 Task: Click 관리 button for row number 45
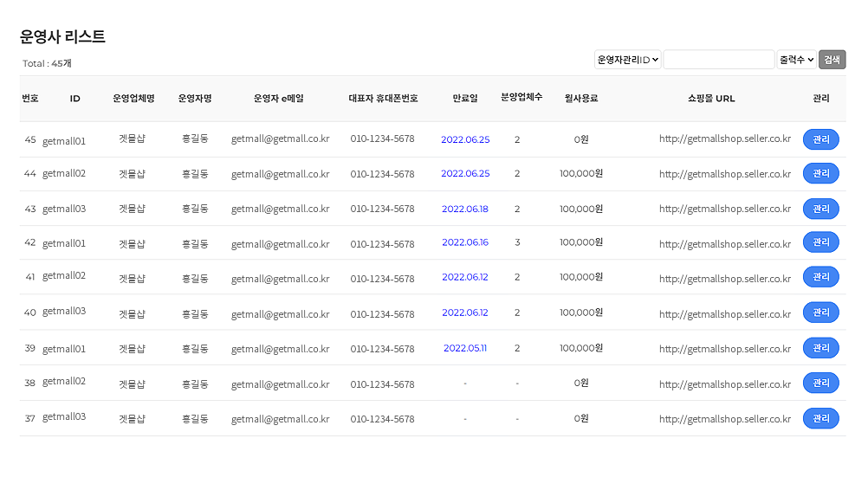pyautogui.click(x=820, y=139)
